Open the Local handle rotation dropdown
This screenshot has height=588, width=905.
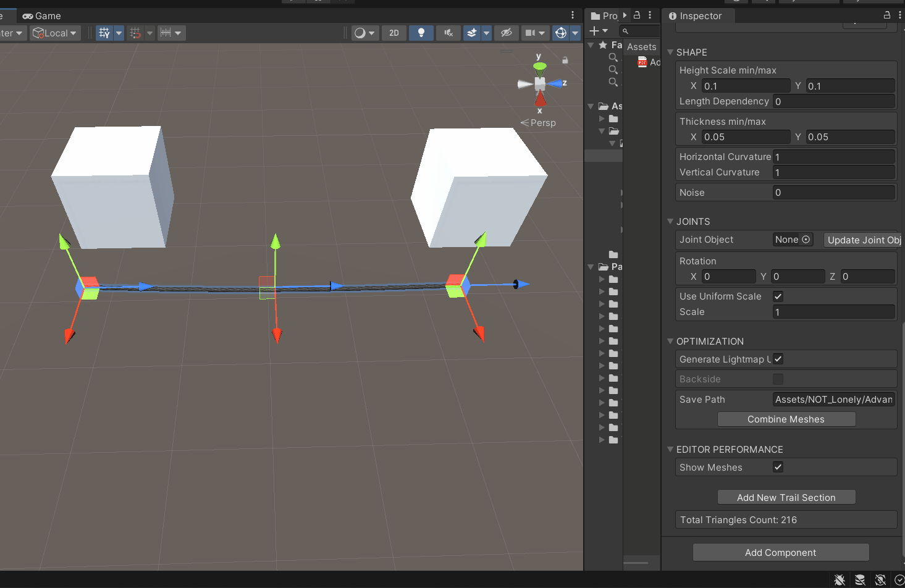[x=55, y=33]
